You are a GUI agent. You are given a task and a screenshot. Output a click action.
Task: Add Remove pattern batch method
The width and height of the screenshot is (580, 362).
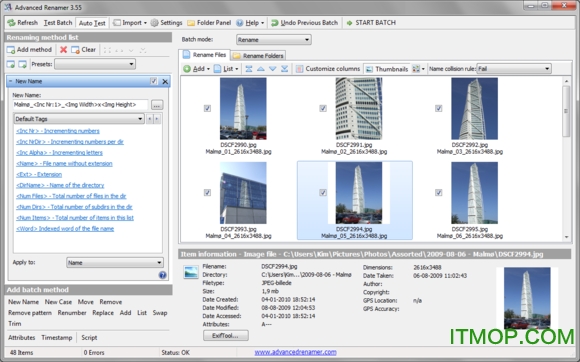[x=30, y=313]
